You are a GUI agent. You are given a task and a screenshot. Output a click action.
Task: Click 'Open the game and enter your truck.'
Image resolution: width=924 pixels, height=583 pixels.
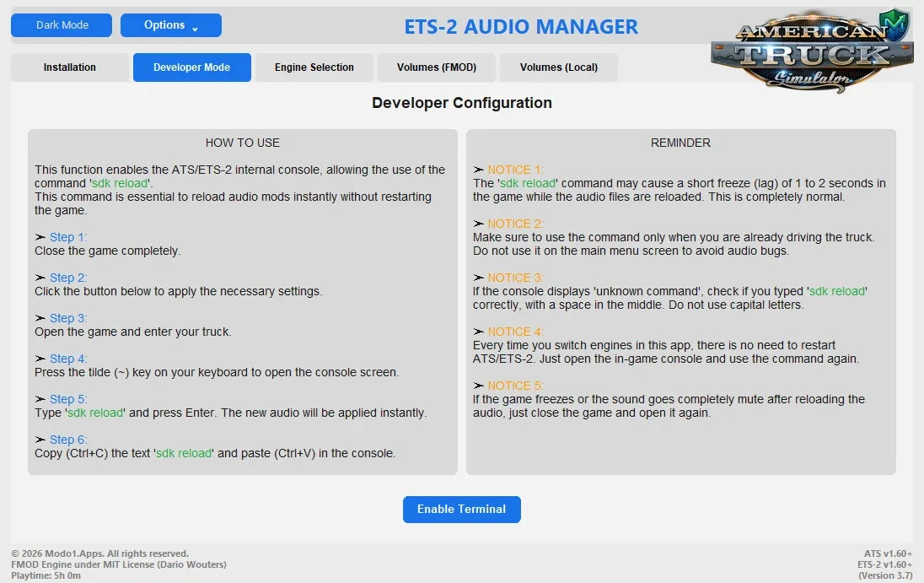click(132, 332)
